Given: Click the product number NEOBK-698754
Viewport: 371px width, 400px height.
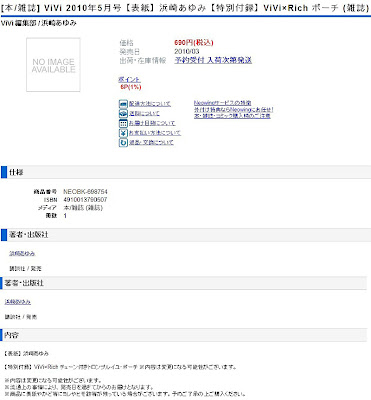Looking at the screenshot, I should tap(85, 192).
